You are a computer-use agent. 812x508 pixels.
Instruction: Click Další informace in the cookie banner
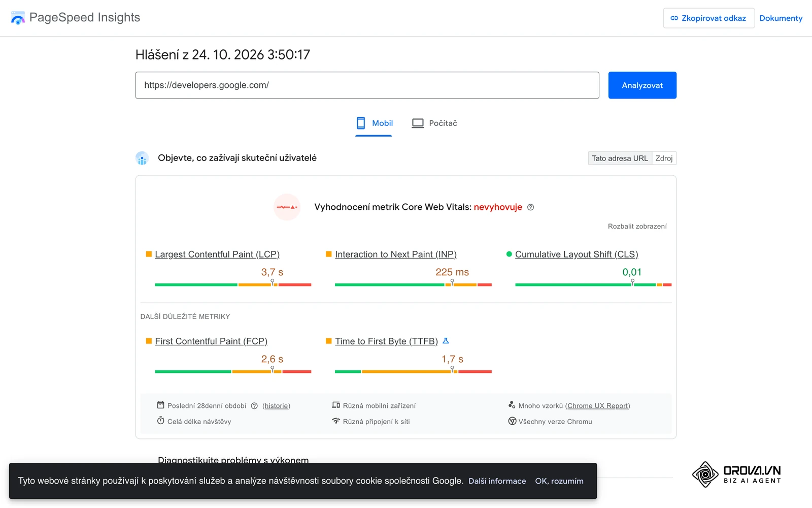point(497,481)
